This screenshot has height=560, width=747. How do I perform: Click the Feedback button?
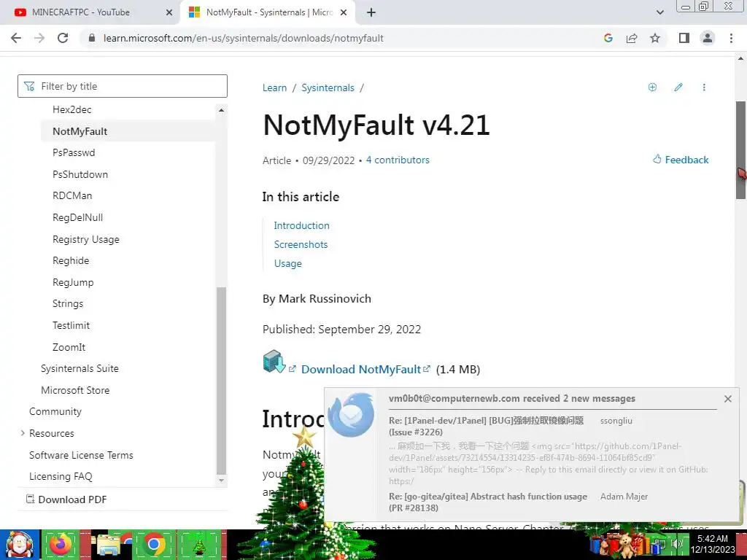[681, 160]
